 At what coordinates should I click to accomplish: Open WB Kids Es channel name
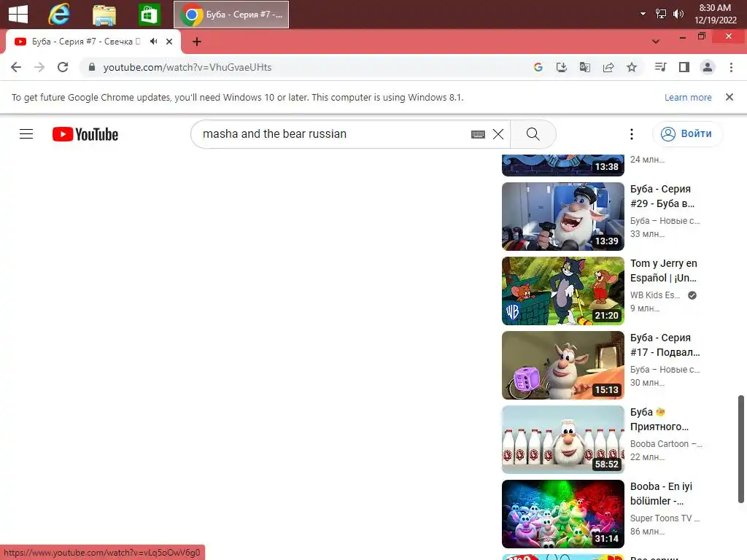[655, 295]
